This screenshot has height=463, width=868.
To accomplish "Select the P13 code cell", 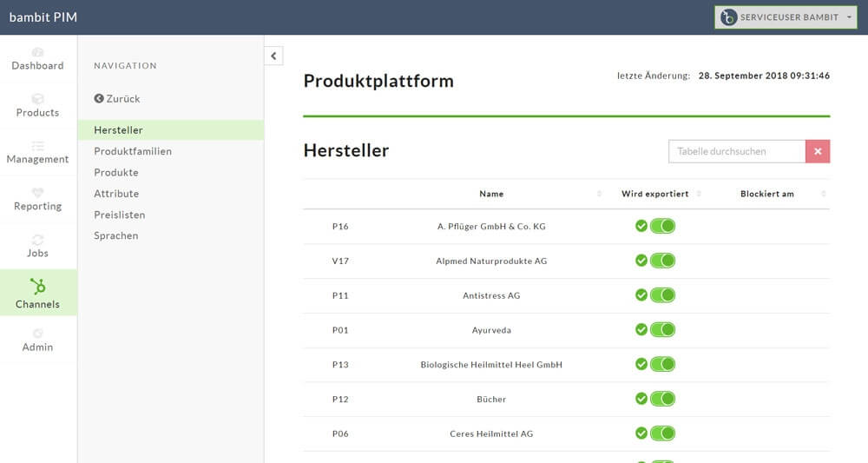I will pyautogui.click(x=340, y=365).
